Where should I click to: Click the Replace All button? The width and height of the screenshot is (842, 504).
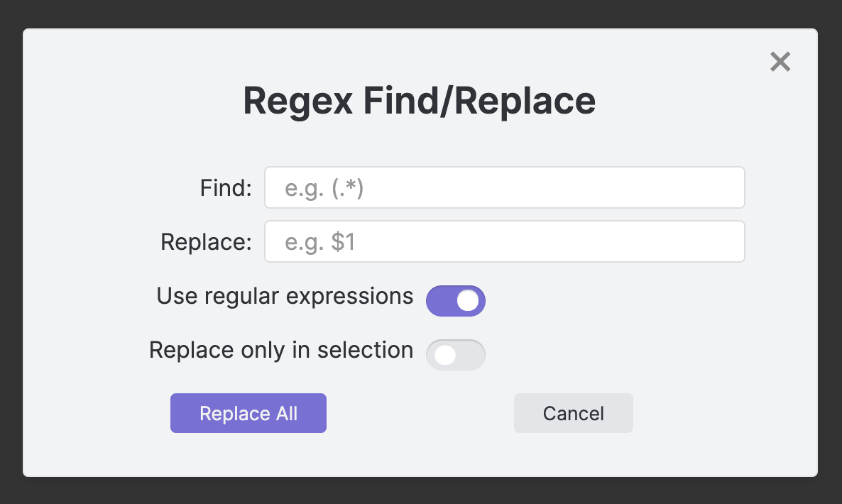point(248,412)
